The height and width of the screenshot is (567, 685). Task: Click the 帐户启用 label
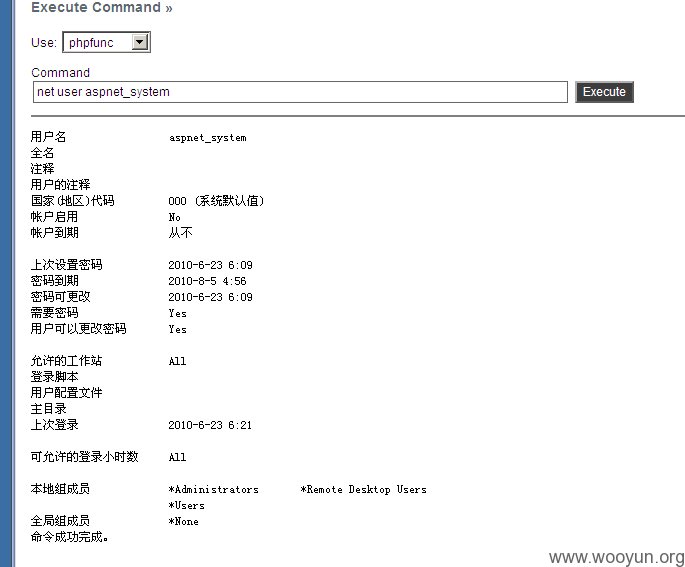(x=54, y=217)
